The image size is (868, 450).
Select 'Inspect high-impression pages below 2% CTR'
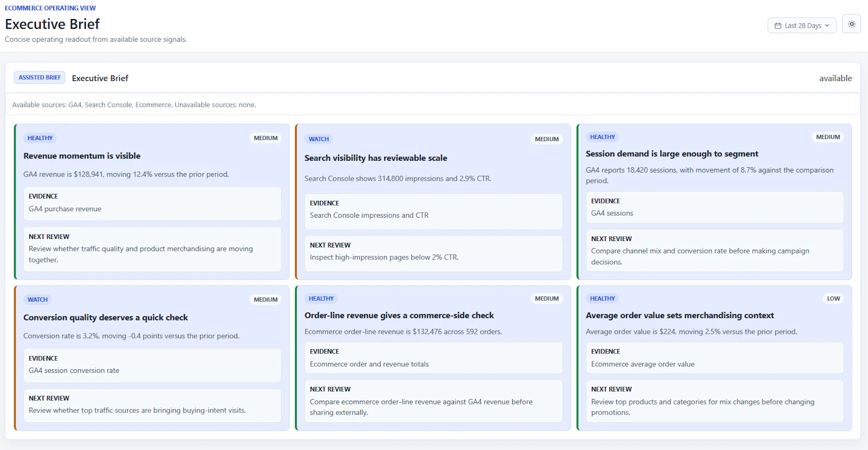[384, 257]
